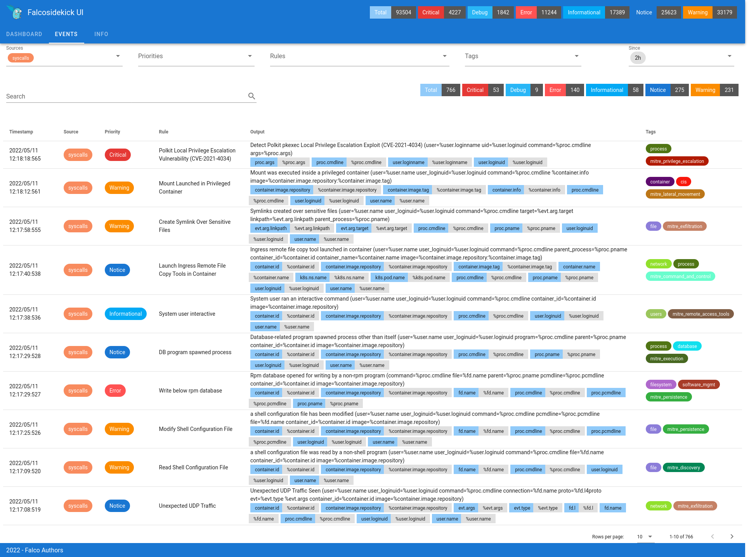Click the search magnifier icon
Image resolution: width=756 pixels, height=557 pixels.
(x=252, y=96)
